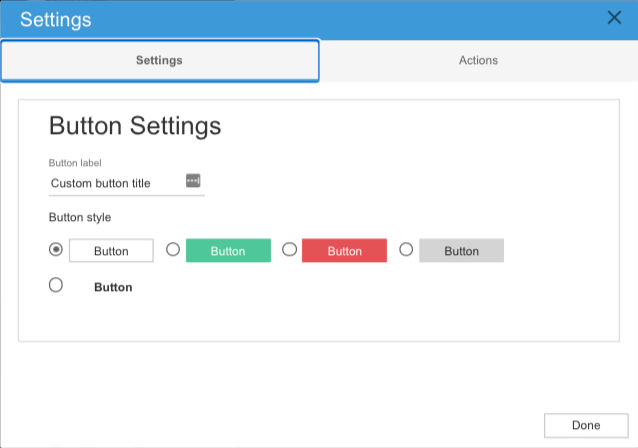Click the ellipsis icon beside the button label
This screenshot has height=448, width=638.
tap(193, 181)
